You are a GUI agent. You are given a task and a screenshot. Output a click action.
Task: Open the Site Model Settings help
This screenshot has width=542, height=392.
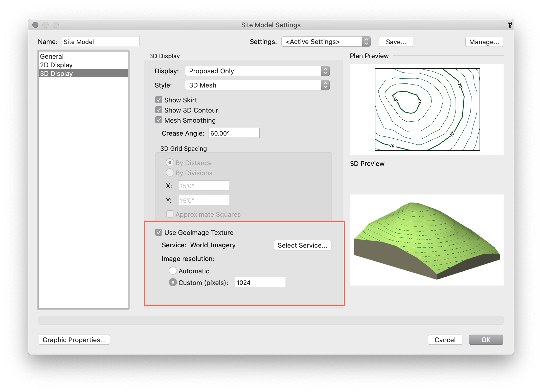[x=510, y=25]
